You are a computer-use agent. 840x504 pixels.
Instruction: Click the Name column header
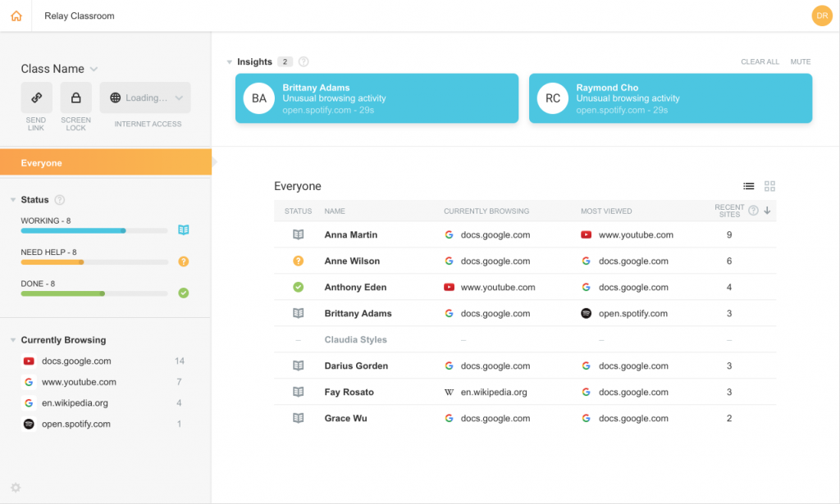pyautogui.click(x=335, y=211)
